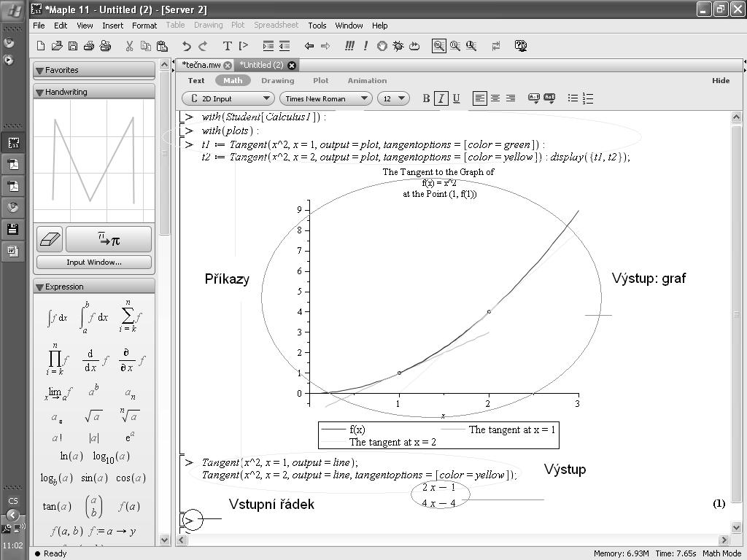The width and height of the screenshot is (747, 560).
Task: Insert plain text with the T icon
Action: coord(228,46)
